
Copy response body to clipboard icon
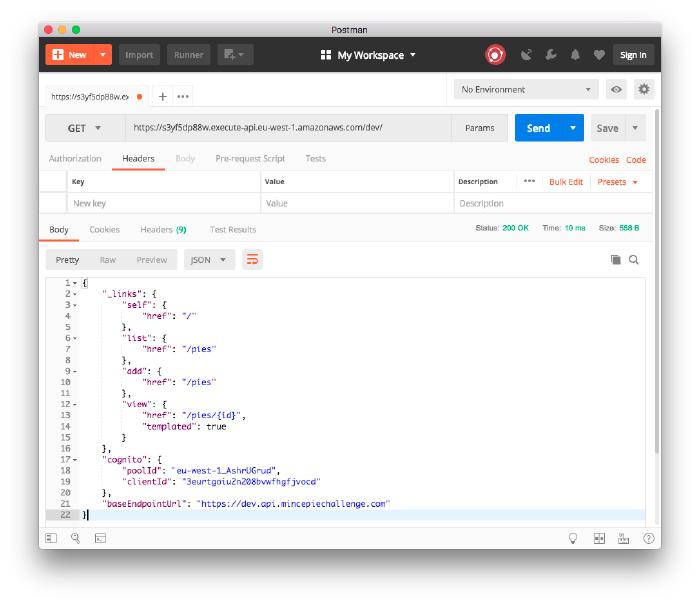coord(615,259)
